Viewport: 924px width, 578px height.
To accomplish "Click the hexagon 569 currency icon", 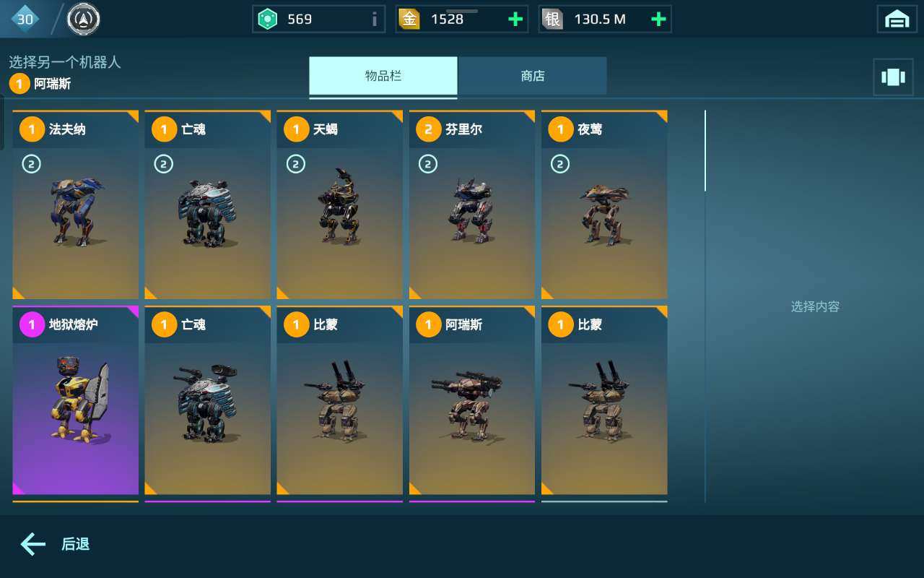I will (268, 20).
